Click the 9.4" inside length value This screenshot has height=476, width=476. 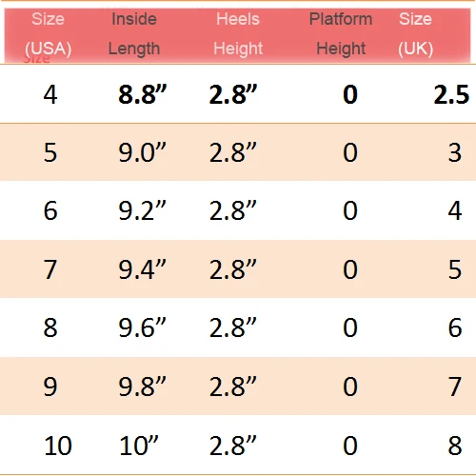click(x=142, y=269)
